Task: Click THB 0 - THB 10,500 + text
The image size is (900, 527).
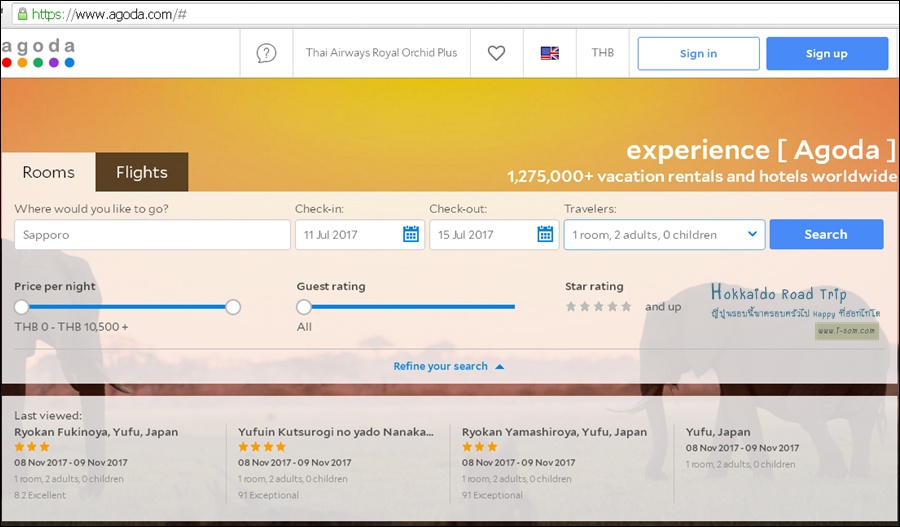Action: [x=71, y=327]
